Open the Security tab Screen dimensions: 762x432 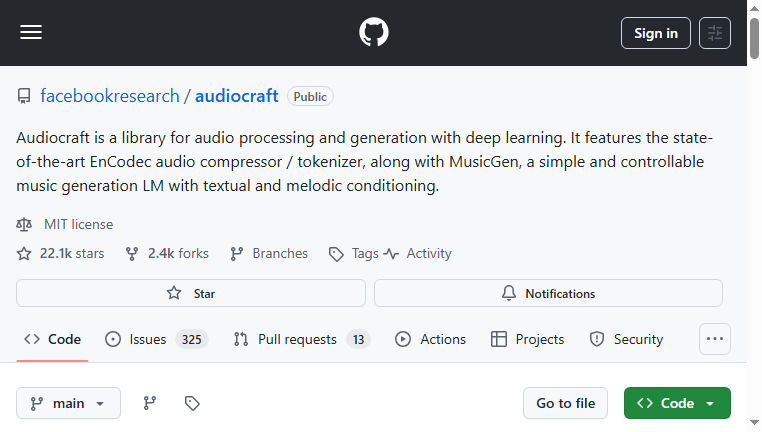(x=626, y=339)
